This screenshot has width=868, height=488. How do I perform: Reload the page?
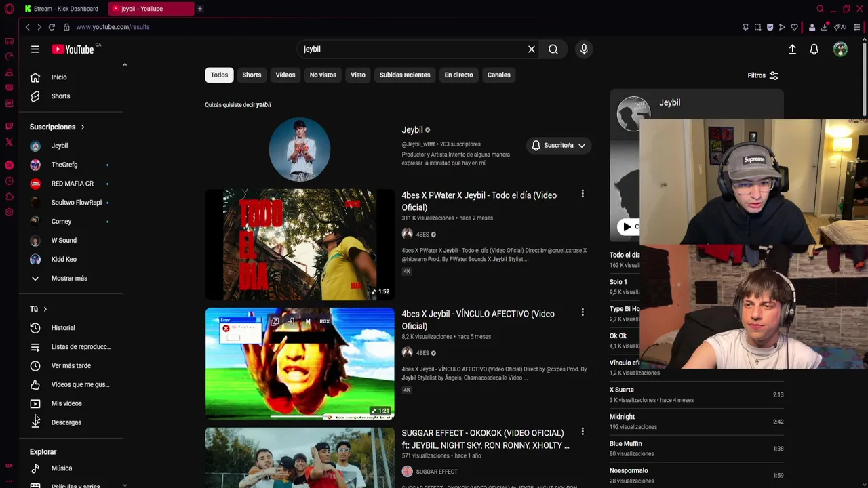pyautogui.click(x=52, y=27)
